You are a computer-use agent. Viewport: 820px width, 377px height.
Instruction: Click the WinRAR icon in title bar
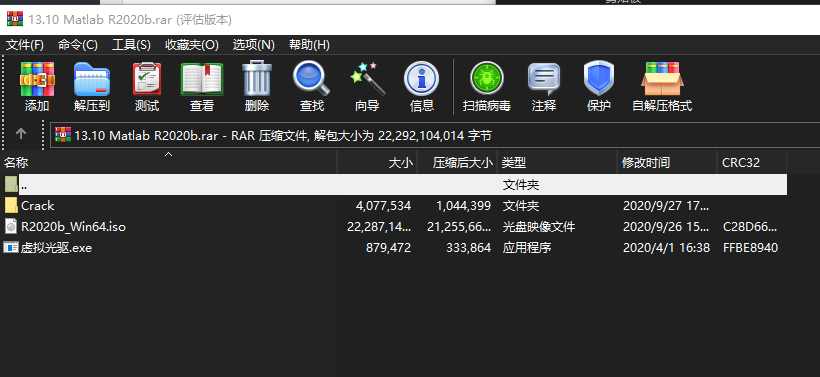point(15,19)
